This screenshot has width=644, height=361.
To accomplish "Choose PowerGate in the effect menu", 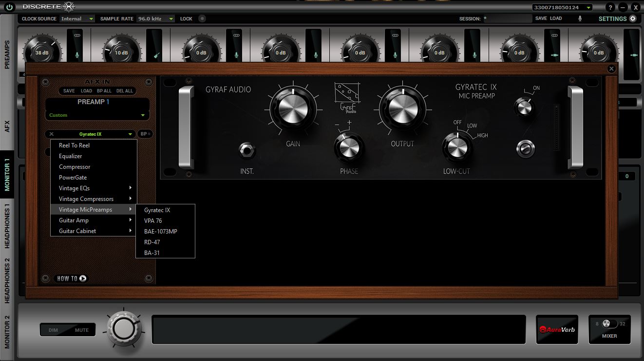I will (x=94, y=178).
